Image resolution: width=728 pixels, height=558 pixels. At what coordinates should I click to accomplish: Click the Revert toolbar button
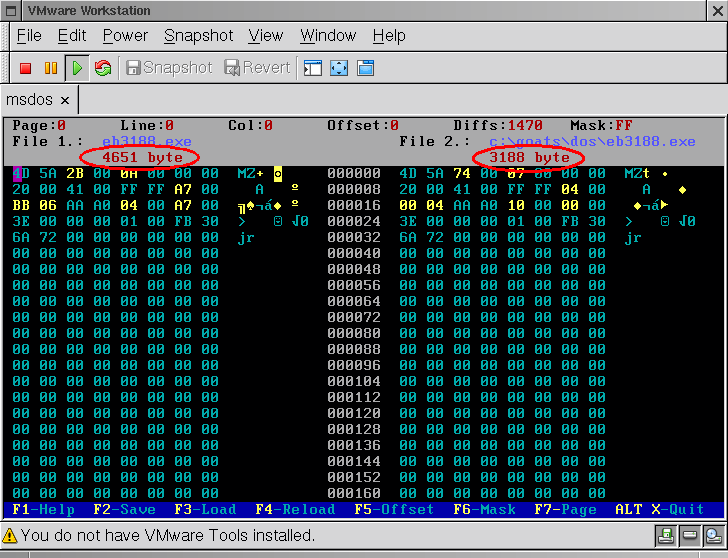(257, 68)
